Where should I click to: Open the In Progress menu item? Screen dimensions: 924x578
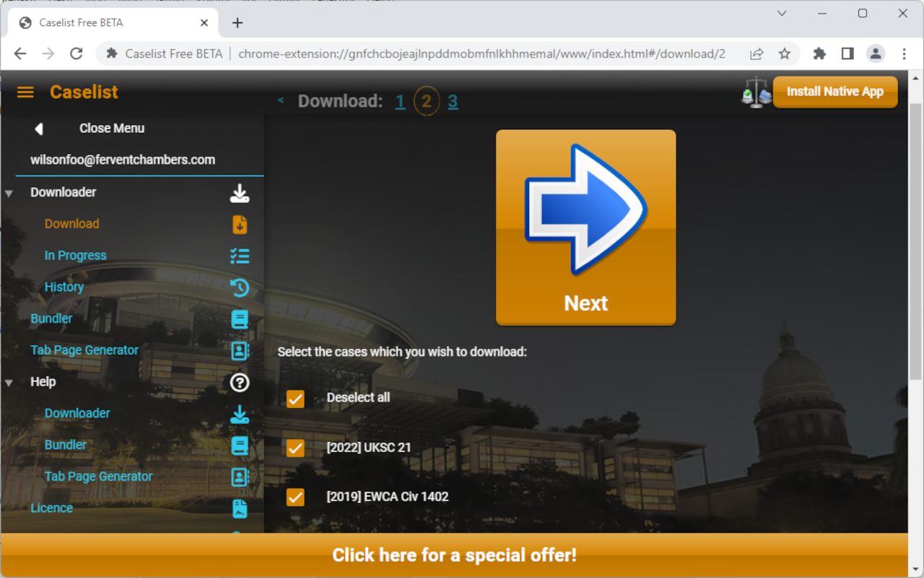coord(75,256)
